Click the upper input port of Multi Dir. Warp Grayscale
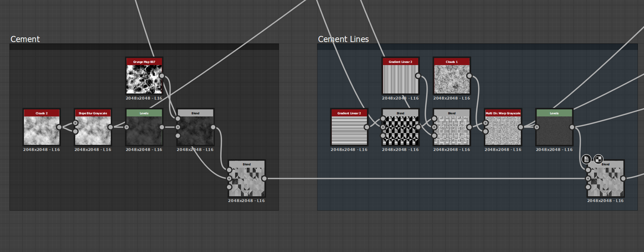 coord(486,123)
